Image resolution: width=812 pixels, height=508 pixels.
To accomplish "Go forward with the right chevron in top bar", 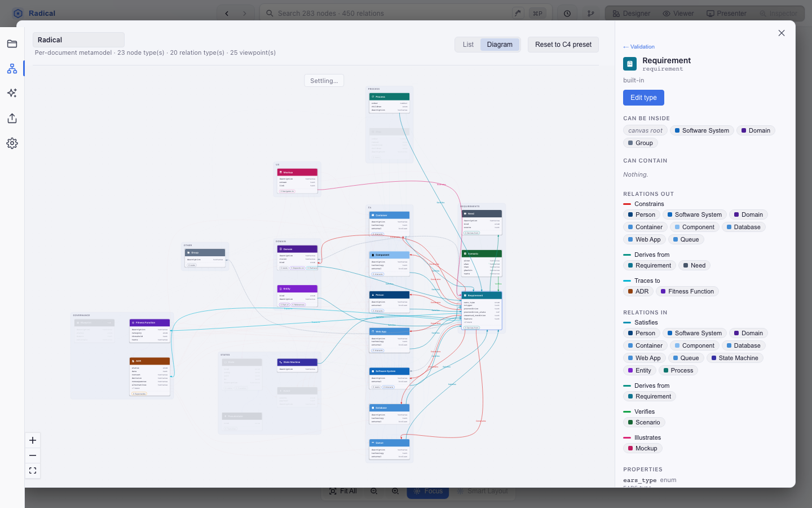I will click(x=245, y=14).
